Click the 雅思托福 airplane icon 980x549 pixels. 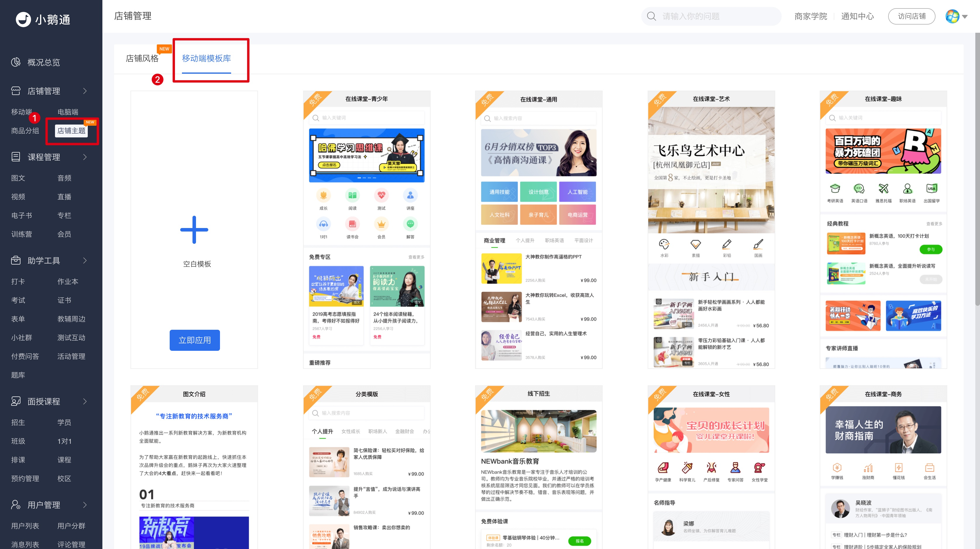[883, 189]
